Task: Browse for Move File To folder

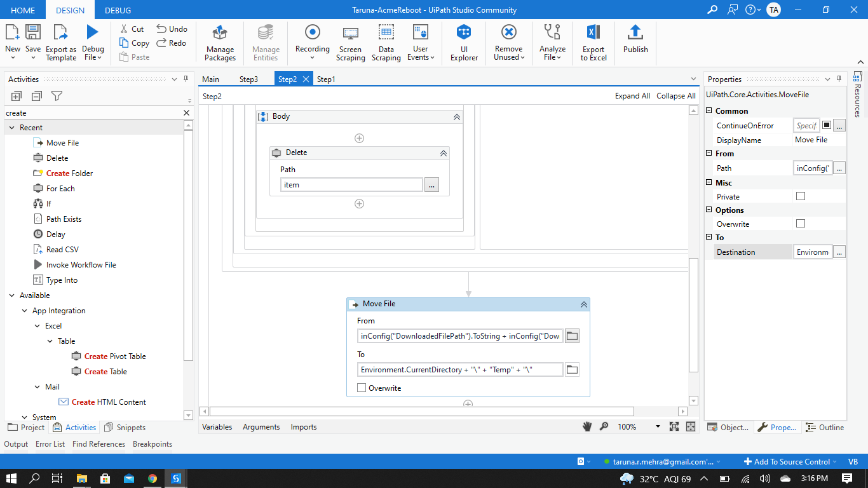Action: click(573, 369)
